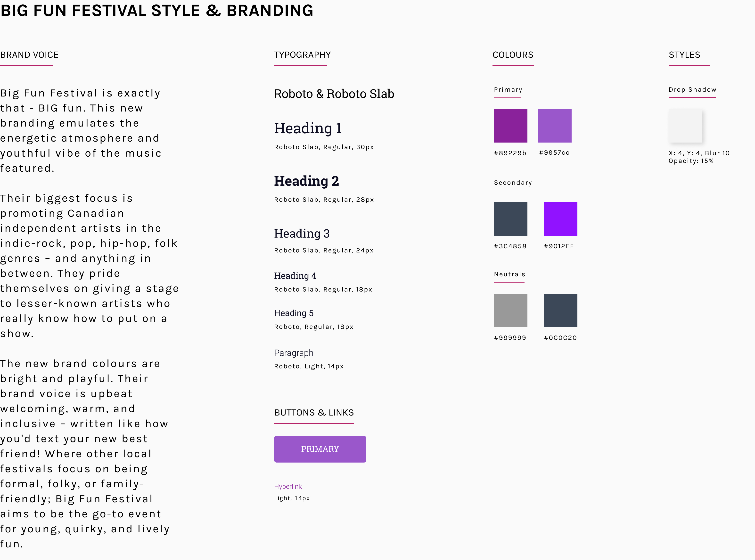Pick the #3C4858 secondary swatch

point(510,219)
